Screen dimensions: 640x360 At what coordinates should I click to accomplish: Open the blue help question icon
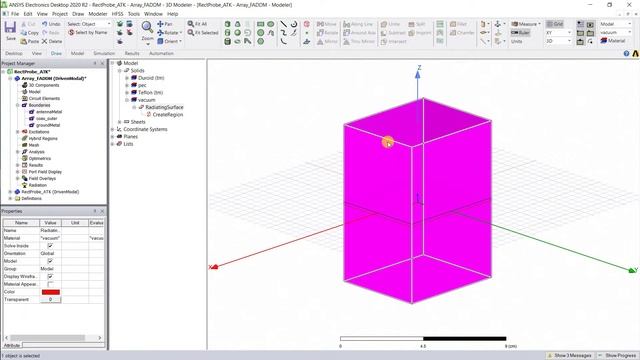627,53
